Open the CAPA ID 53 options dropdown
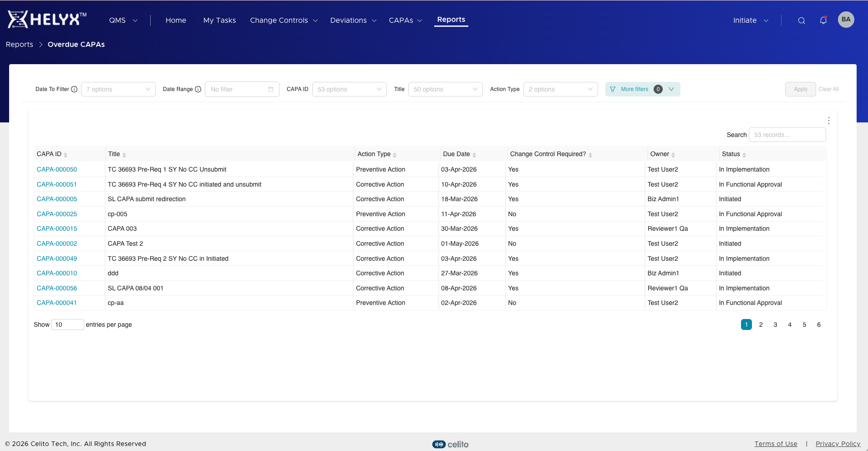Image resolution: width=868 pixels, height=451 pixels. coord(350,89)
